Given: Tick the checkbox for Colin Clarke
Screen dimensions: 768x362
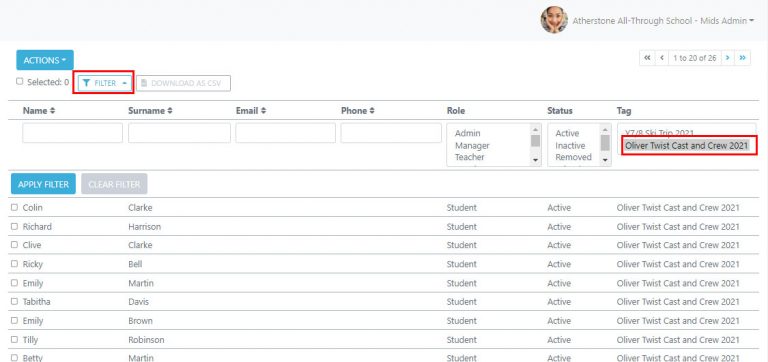Looking at the screenshot, I should (x=14, y=208).
